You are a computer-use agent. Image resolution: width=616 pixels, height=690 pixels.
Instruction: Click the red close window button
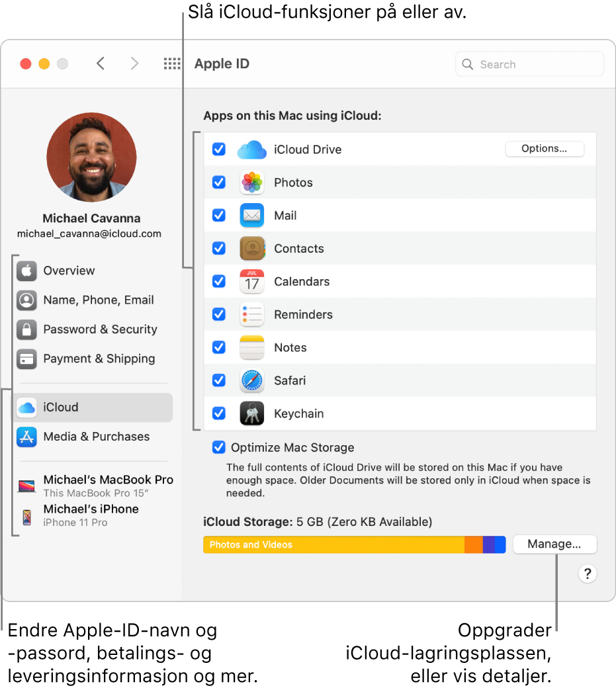(x=26, y=64)
